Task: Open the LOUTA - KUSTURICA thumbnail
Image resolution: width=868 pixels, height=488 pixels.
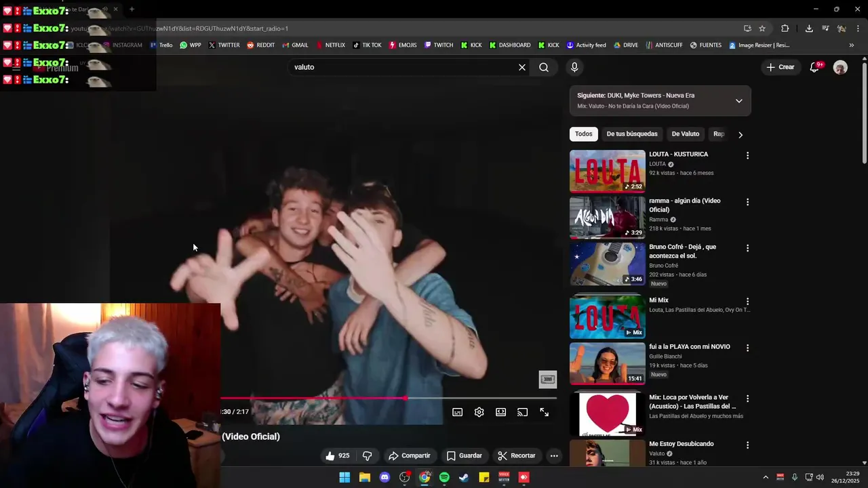Action: pos(608,171)
